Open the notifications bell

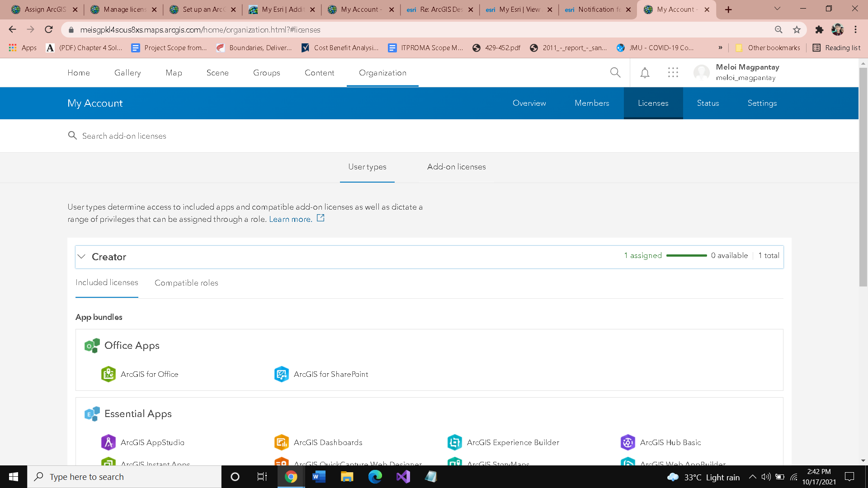(x=645, y=72)
